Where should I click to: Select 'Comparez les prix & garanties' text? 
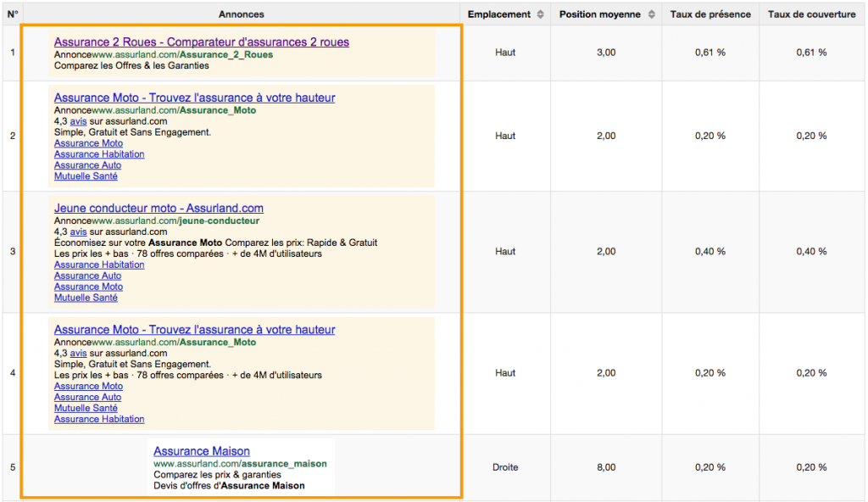[217, 475]
